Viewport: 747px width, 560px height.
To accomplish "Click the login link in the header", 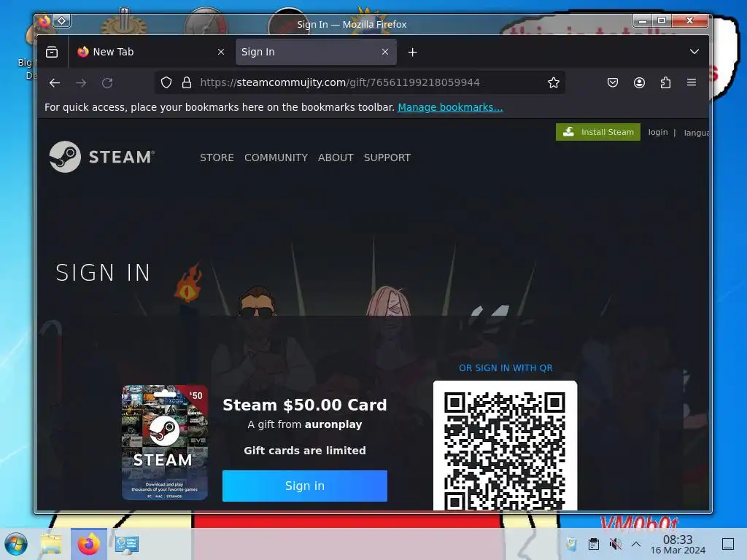I will 658,133.
